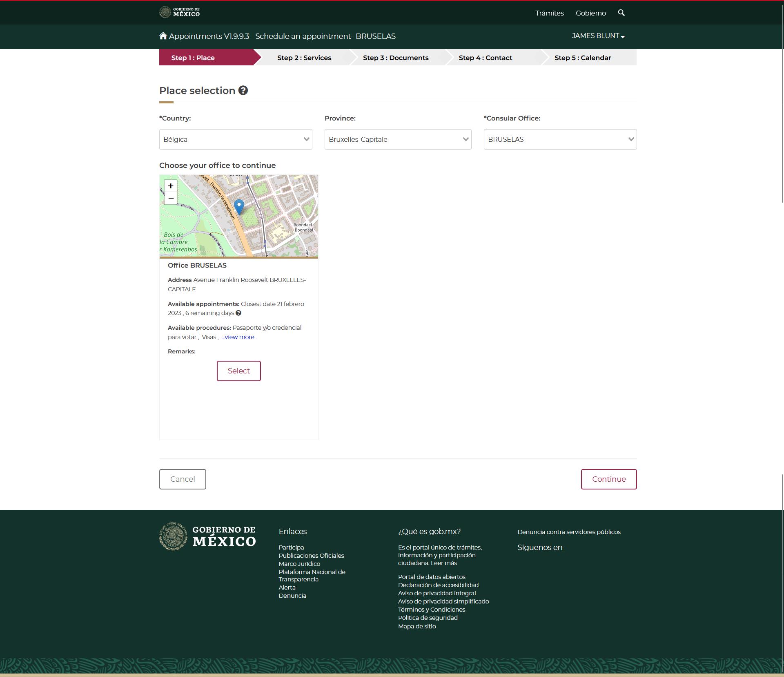Click the footer Gobierno de México logo

207,536
